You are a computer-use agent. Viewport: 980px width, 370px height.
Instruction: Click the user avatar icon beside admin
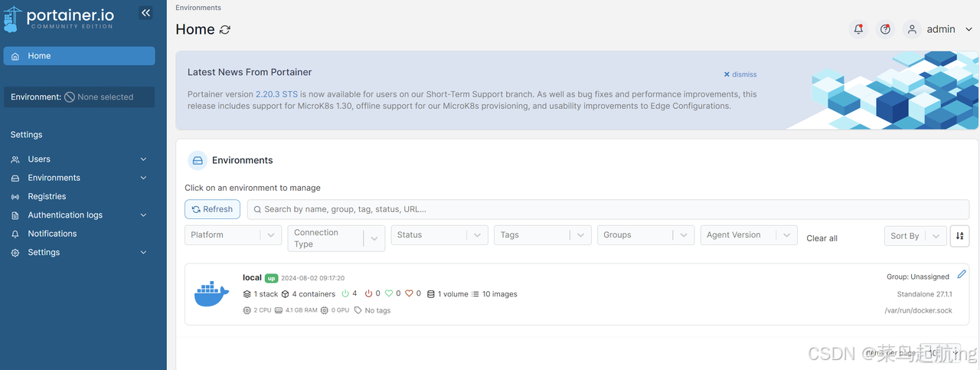click(912, 29)
